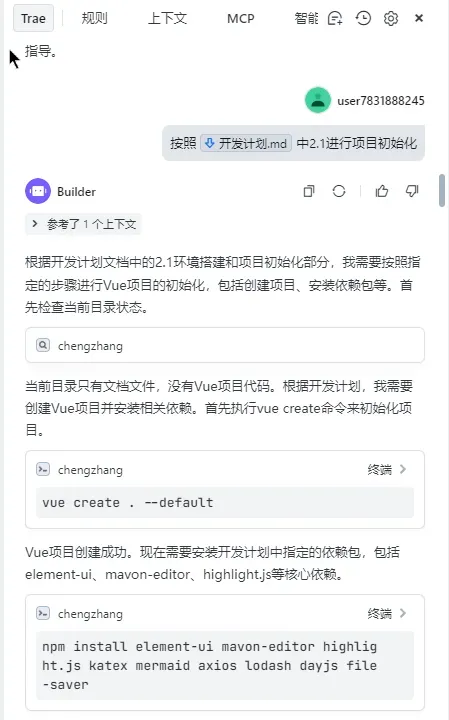Open chat history clock icon
The image size is (449, 720).
363,18
